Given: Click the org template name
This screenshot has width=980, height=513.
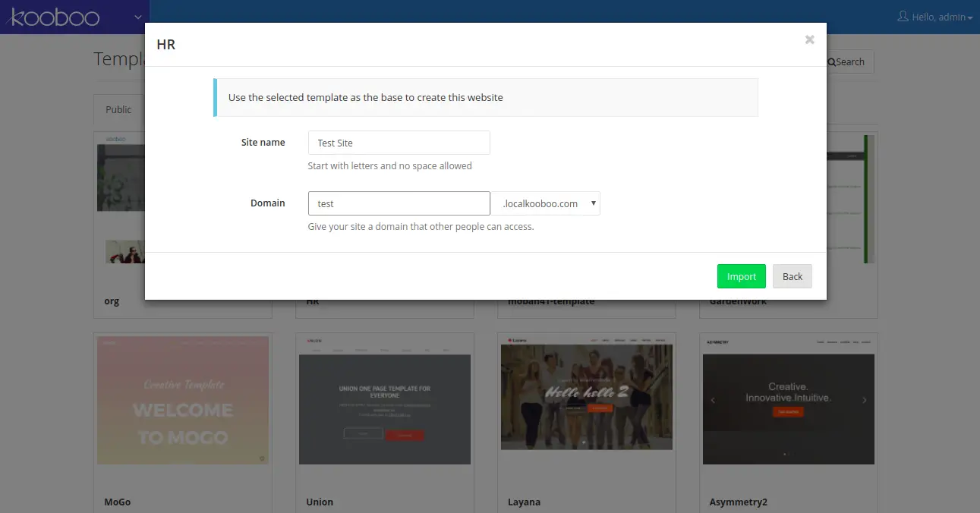Looking at the screenshot, I should (x=112, y=301).
